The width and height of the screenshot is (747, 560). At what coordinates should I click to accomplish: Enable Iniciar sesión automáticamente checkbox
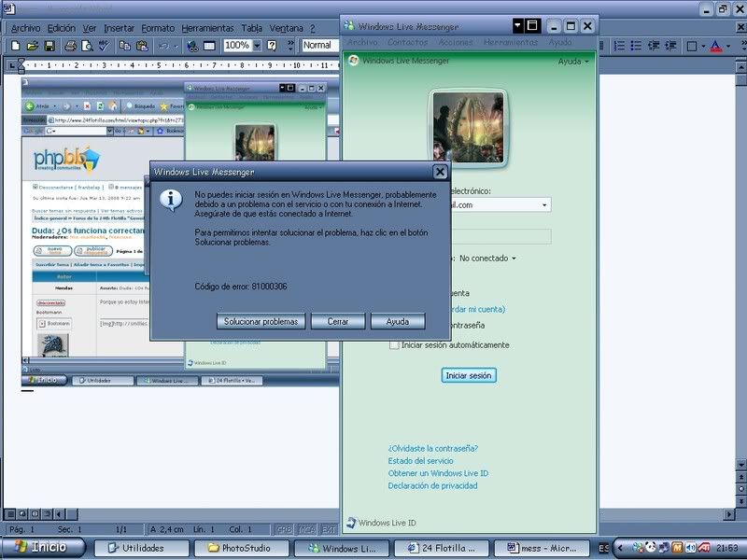[x=394, y=345]
